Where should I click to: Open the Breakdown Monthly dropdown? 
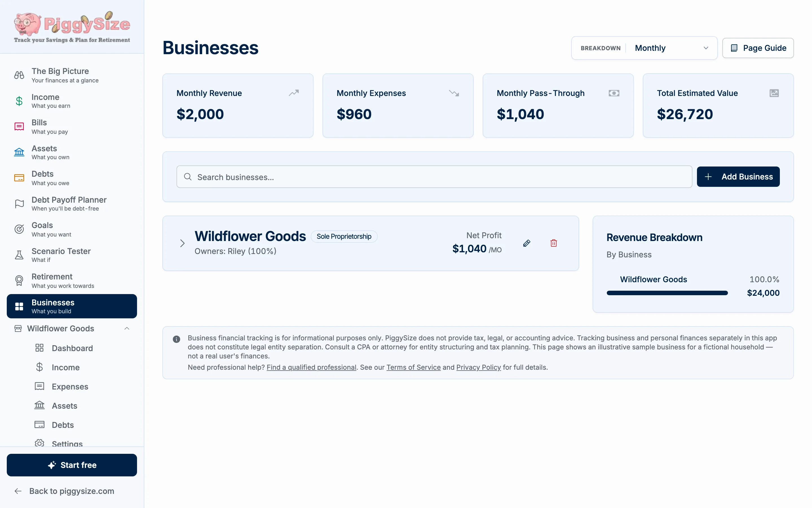pyautogui.click(x=644, y=48)
